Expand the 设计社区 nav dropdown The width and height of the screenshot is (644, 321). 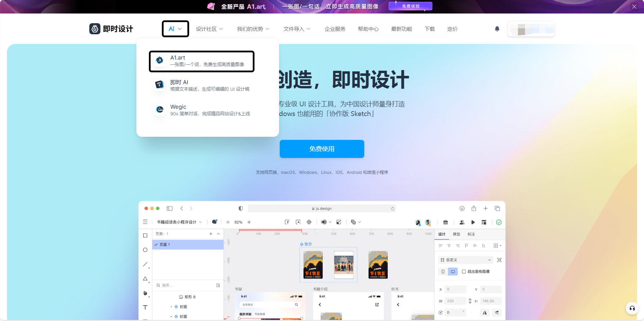point(209,29)
